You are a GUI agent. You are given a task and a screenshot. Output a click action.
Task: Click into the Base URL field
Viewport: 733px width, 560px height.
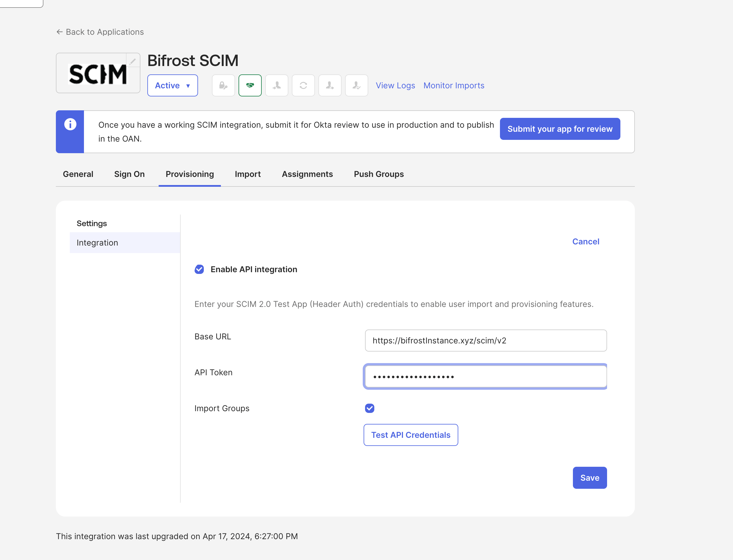pos(486,340)
